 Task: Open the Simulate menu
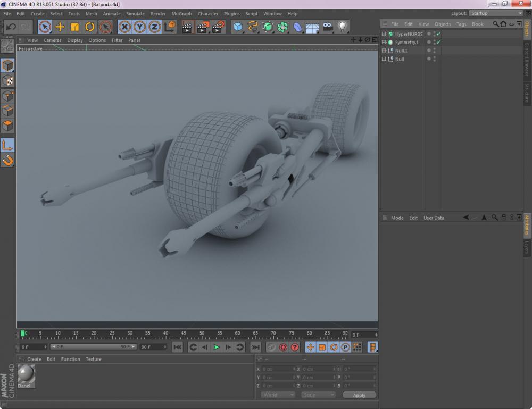point(135,14)
